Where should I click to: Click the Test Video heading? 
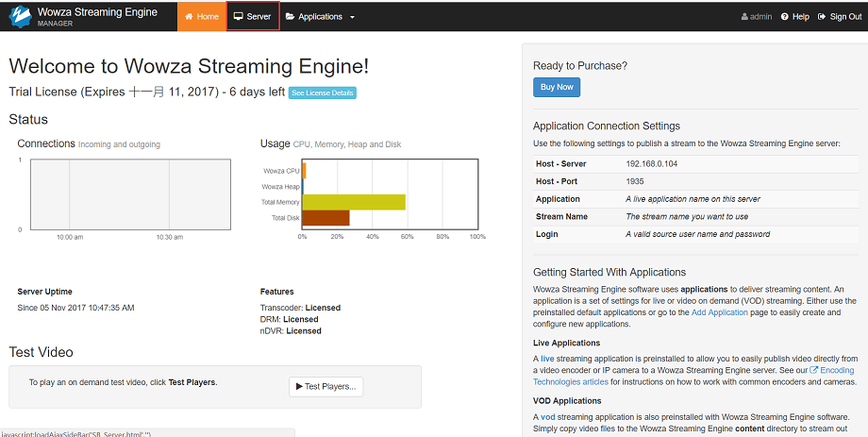(x=41, y=352)
